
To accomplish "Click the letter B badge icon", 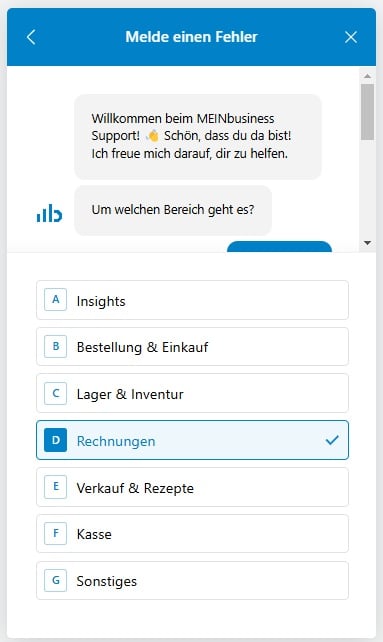I will pyautogui.click(x=56, y=346).
